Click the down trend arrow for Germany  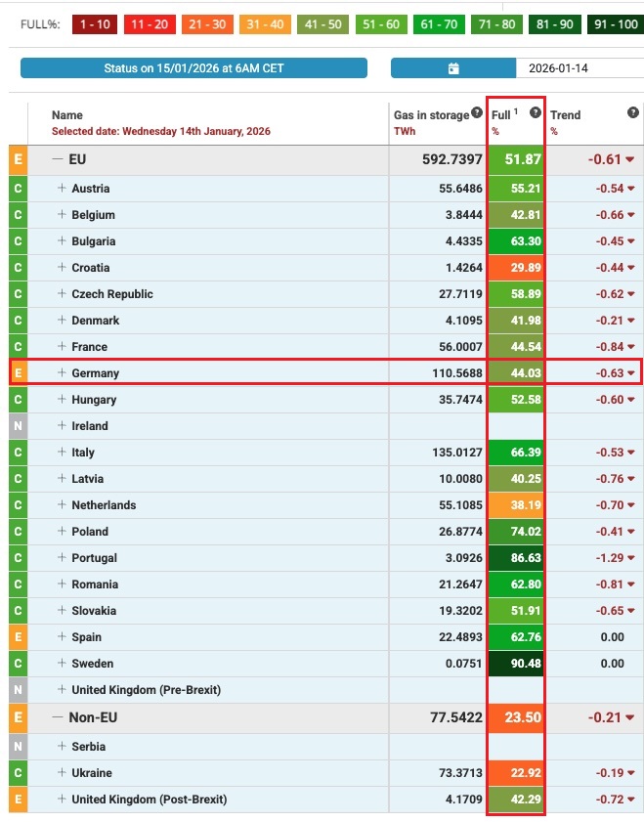tap(631, 373)
